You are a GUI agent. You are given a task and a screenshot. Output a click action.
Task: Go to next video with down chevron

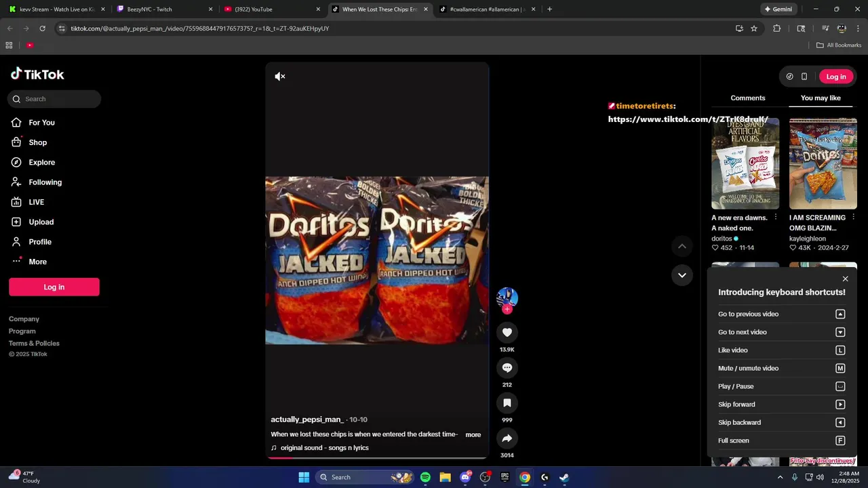(x=682, y=275)
